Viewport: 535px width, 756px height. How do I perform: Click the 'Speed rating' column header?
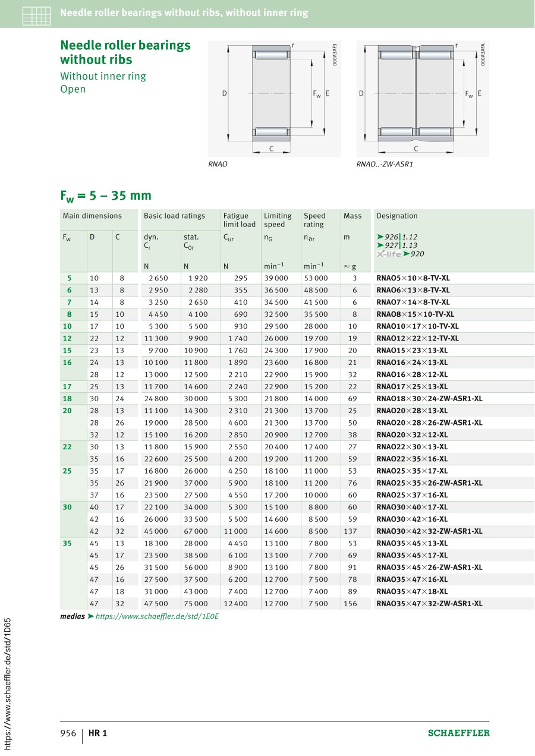click(x=314, y=220)
